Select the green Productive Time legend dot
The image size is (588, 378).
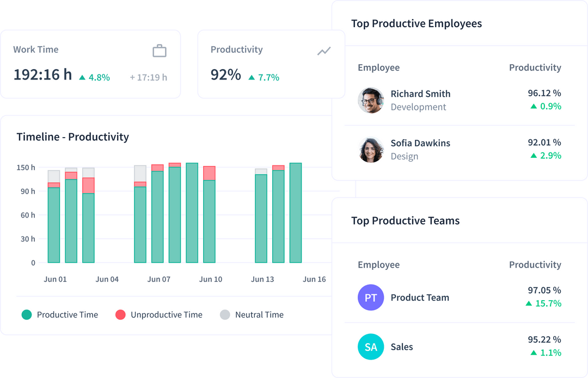(25, 314)
